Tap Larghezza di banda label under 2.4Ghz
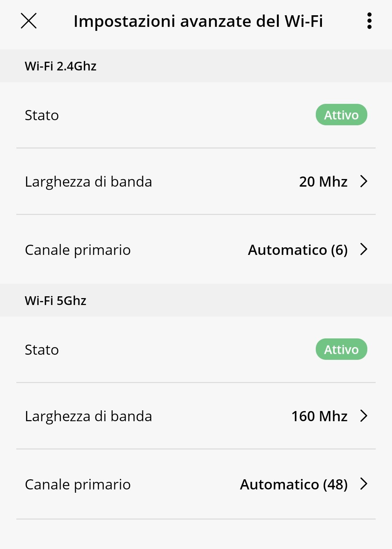 88,182
